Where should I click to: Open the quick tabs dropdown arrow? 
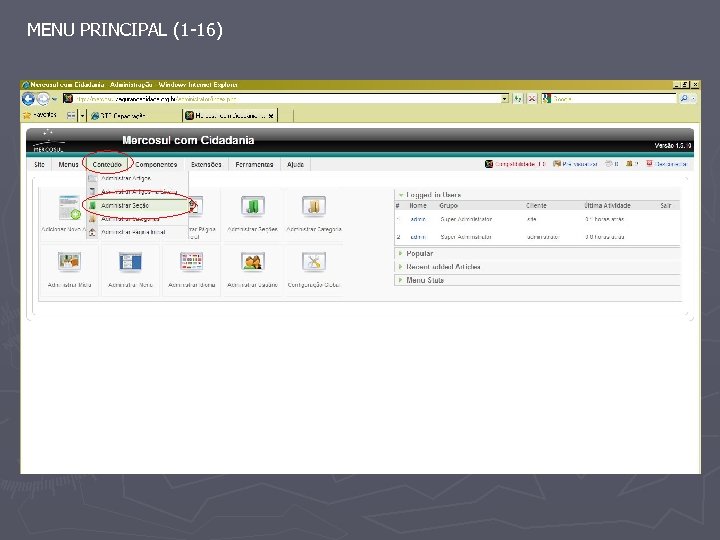tap(83, 116)
